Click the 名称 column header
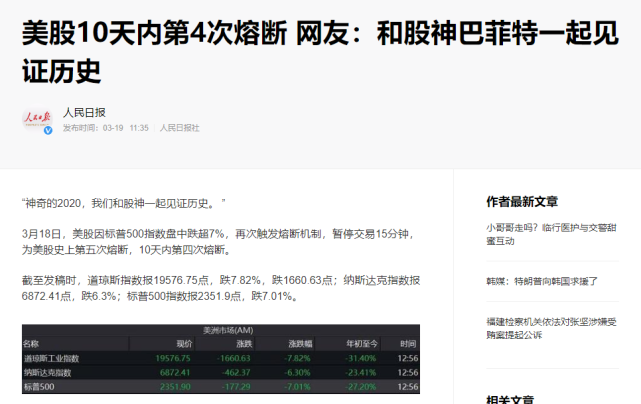Image resolution: width=641 pixels, height=404 pixels. coord(31,344)
